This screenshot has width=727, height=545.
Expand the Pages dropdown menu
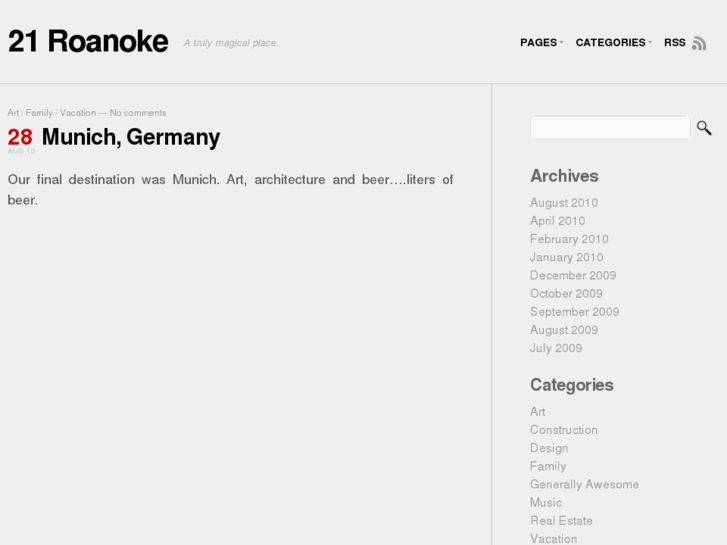[x=541, y=43]
